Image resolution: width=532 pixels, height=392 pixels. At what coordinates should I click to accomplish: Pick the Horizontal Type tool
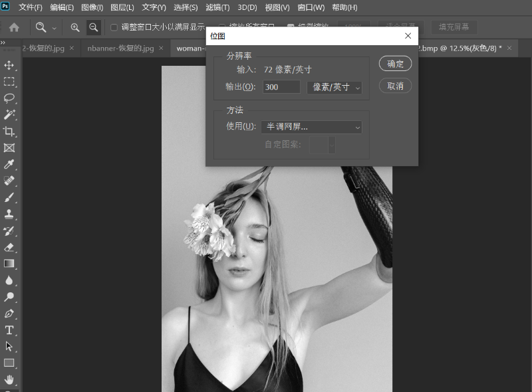(9, 330)
